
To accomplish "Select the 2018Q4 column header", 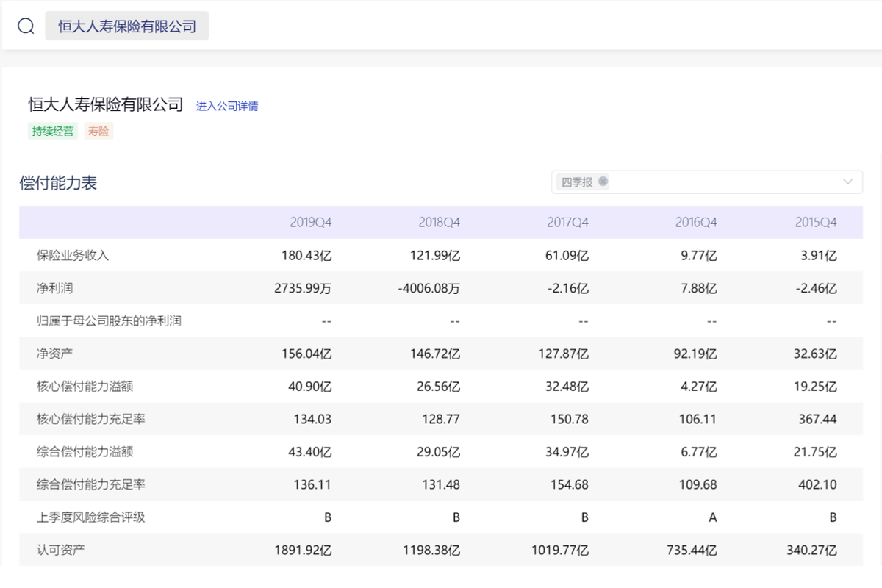I will (x=440, y=222).
